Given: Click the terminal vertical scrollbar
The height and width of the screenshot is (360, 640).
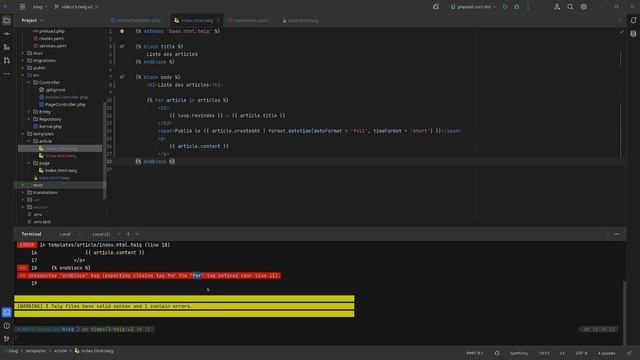Looking at the screenshot, I should tap(624, 312).
